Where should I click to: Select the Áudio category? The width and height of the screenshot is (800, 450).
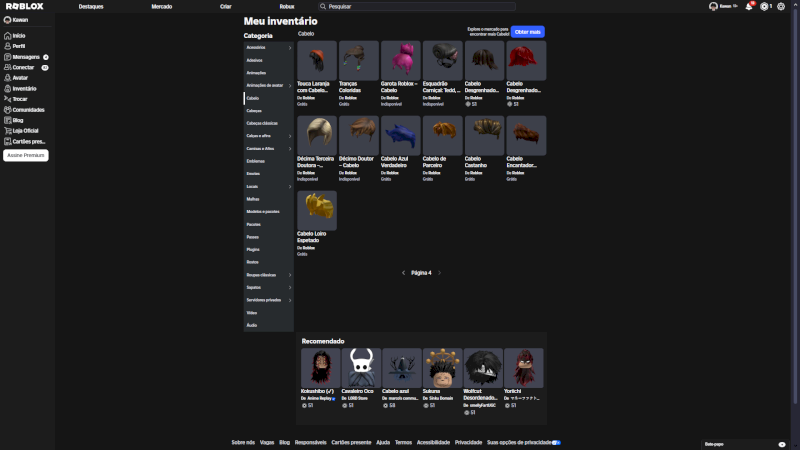pyautogui.click(x=252, y=326)
